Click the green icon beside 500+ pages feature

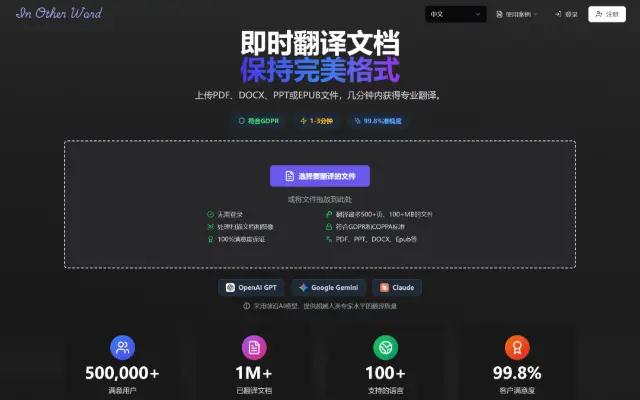click(x=329, y=214)
